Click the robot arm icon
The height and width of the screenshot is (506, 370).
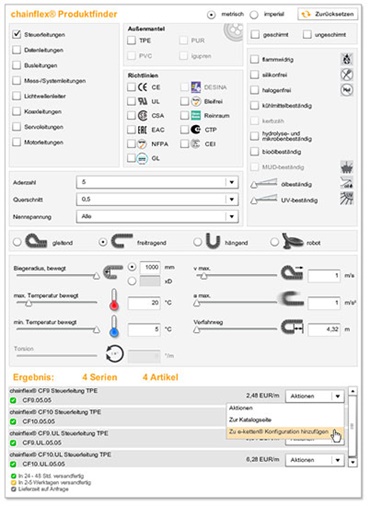pos(292,241)
